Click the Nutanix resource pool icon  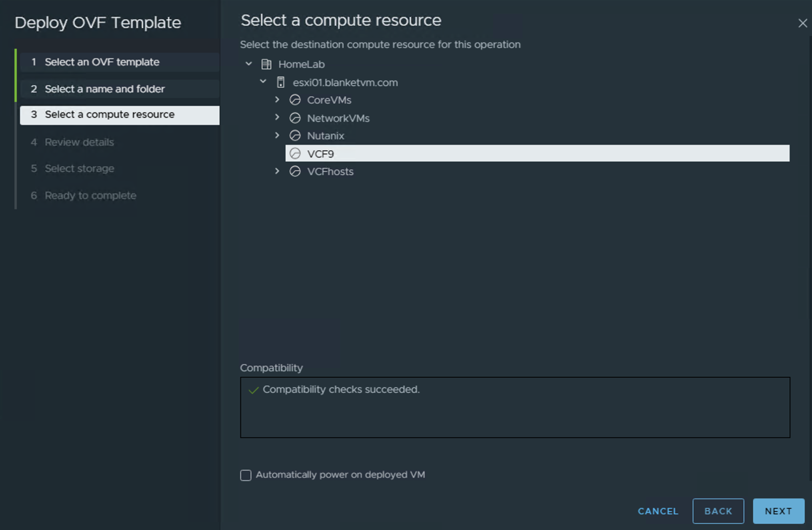[x=296, y=135]
